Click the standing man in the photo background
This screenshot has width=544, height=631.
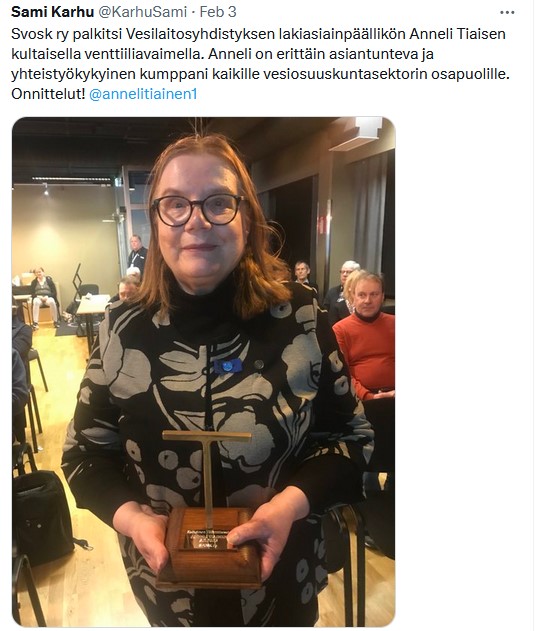point(137,254)
